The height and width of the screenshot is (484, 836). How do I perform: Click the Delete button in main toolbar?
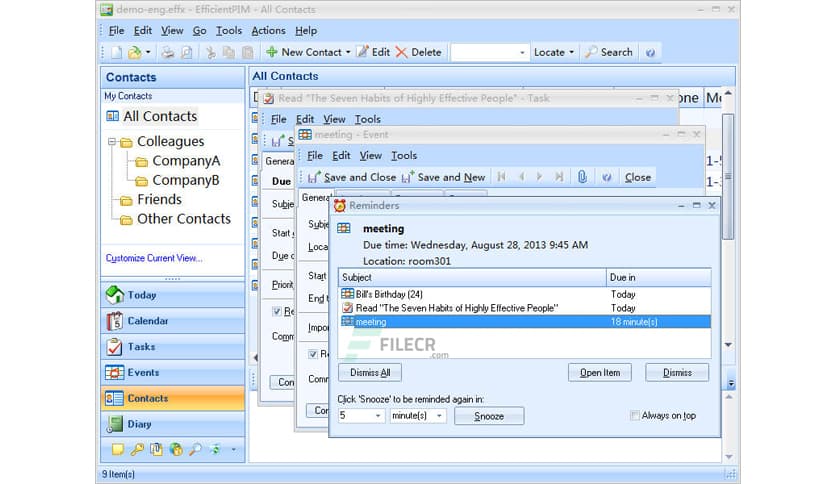coord(419,52)
